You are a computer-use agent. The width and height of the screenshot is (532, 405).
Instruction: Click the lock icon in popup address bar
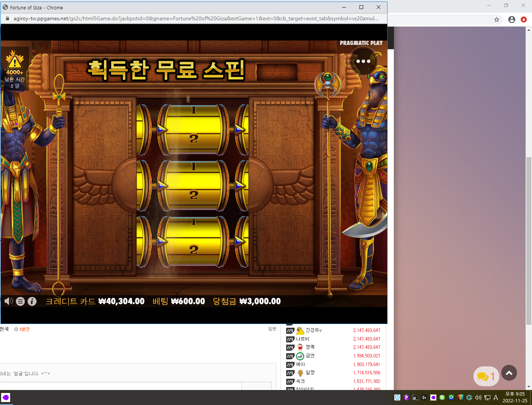point(7,18)
